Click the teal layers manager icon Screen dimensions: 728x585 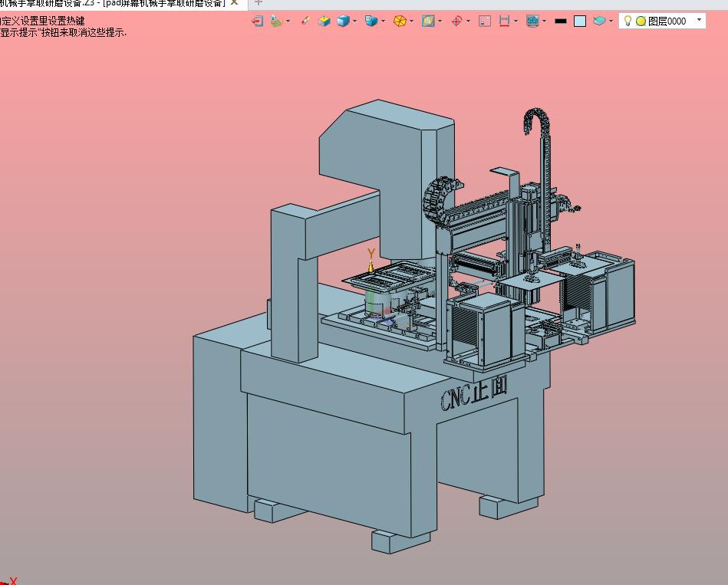(x=599, y=21)
